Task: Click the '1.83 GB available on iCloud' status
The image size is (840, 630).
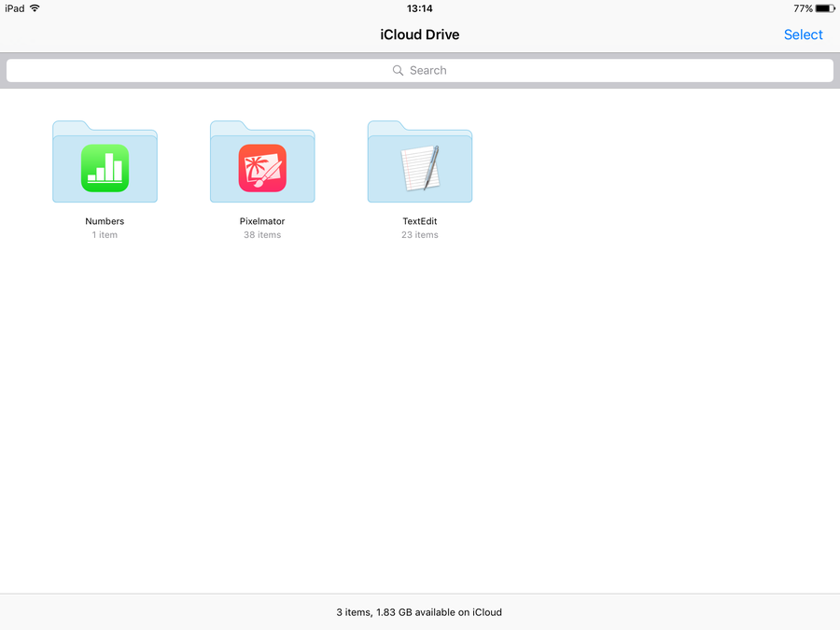Action: (x=439, y=612)
